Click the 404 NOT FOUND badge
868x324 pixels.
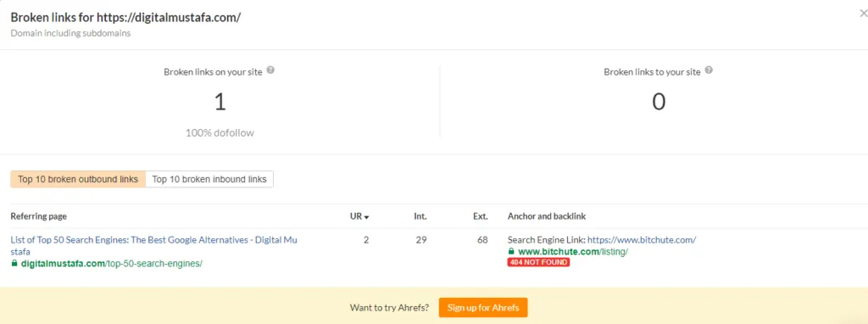tap(538, 262)
